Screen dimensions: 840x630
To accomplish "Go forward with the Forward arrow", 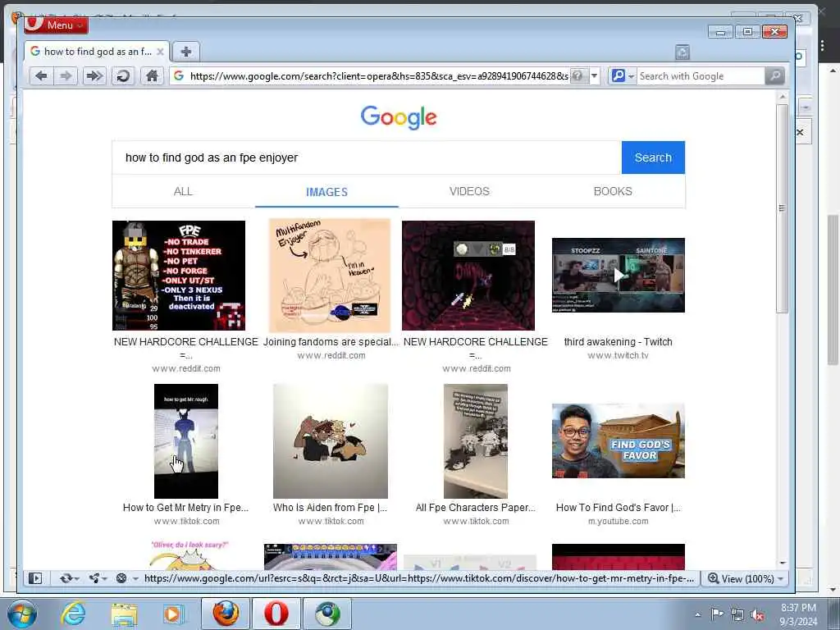I will 66,76.
